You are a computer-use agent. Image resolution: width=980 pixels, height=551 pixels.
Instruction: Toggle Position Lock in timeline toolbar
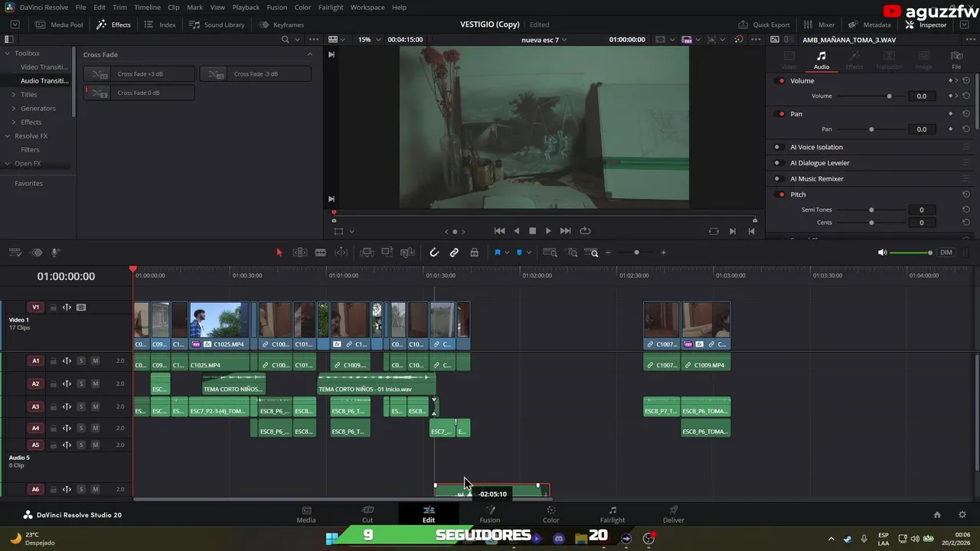click(474, 253)
